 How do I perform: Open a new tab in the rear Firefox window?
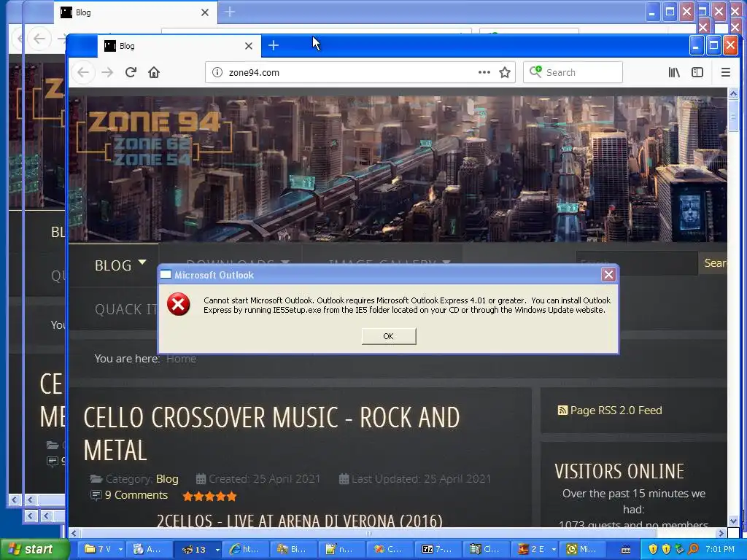coord(230,12)
